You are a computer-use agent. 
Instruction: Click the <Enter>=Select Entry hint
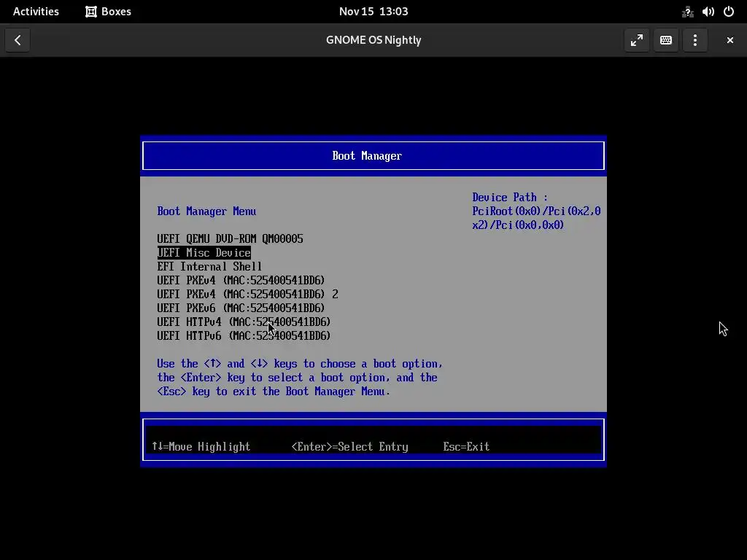pos(349,447)
